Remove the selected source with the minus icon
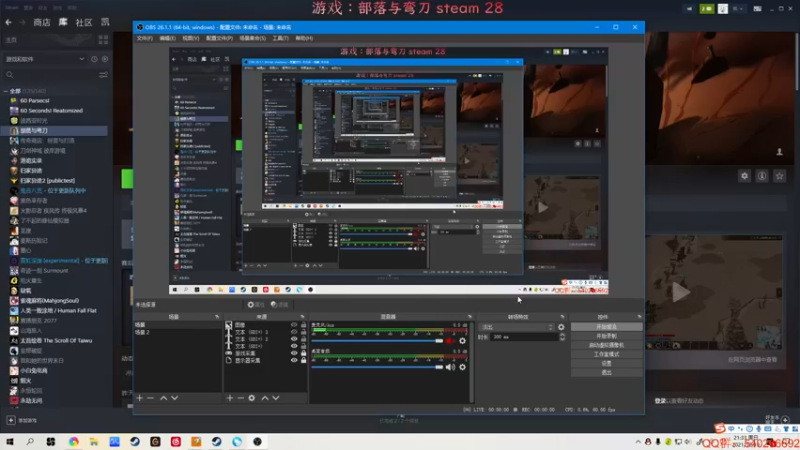This screenshot has width=800, height=450. (x=240, y=398)
